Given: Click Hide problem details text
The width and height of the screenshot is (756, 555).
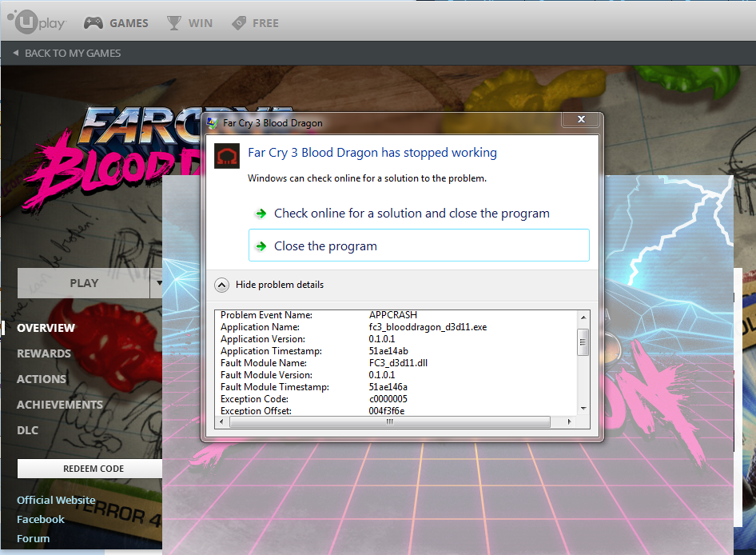Looking at the screenshot, I should [x=280, y=285].
